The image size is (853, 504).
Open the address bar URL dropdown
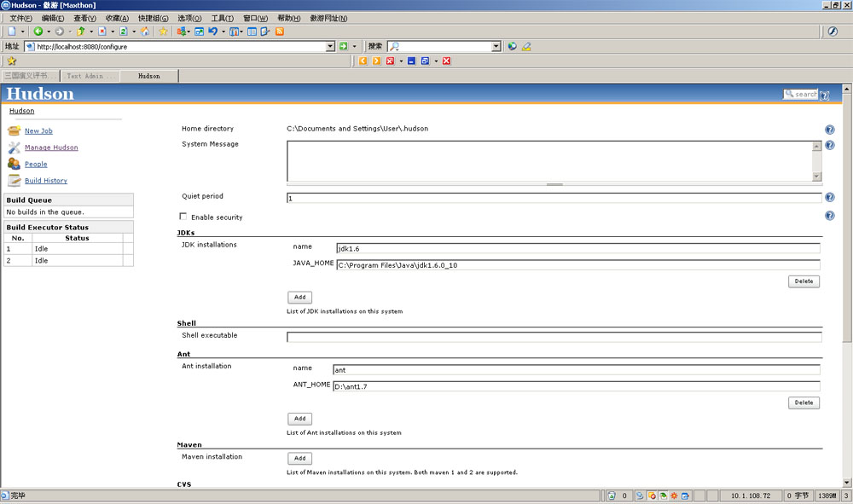click(330, 47)
